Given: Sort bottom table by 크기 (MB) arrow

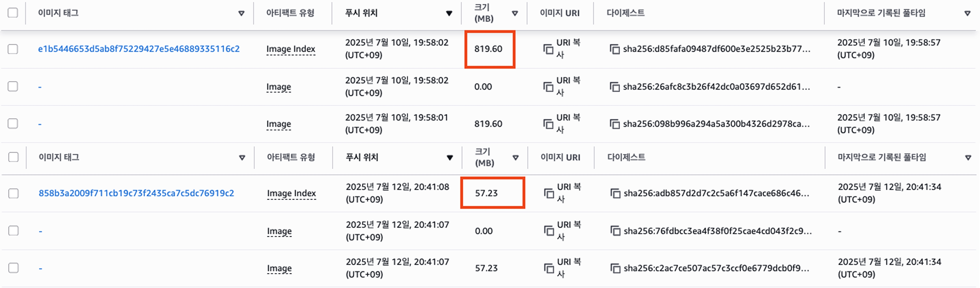Looking at the screenshot, I should click(516, 158).
